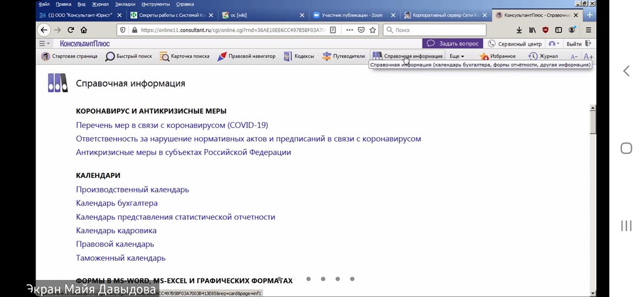The height and width of the screenshot is (297, 644).
Task: Open the page actions three-dots menu
Action: 350,30
